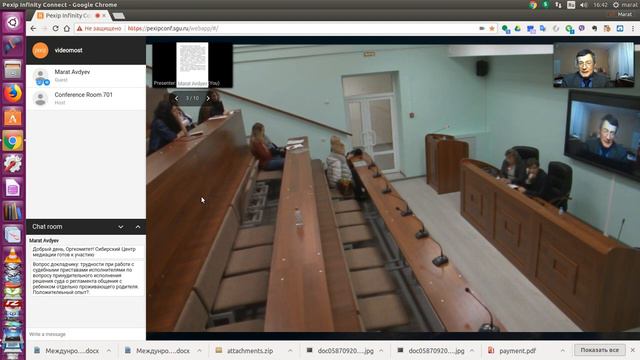Expand options for payment.pdf download
The width and height of the screenshot is (640, 360).
coord(562,351)
